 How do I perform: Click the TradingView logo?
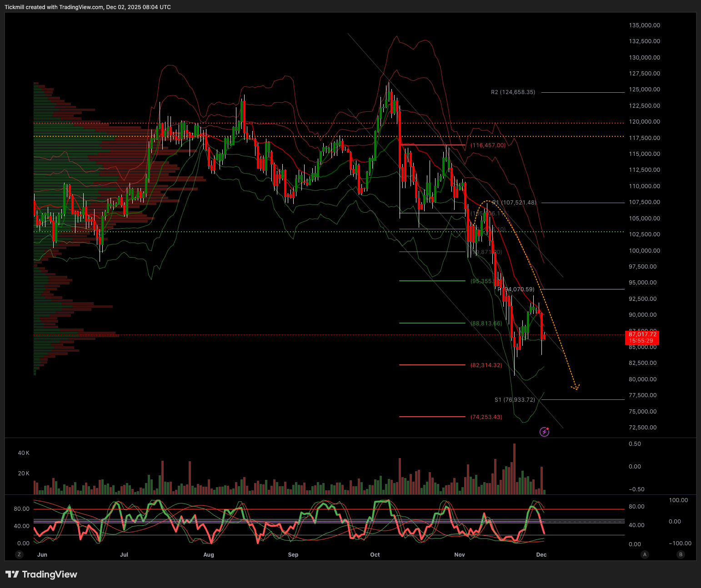(x=41, y=574)
